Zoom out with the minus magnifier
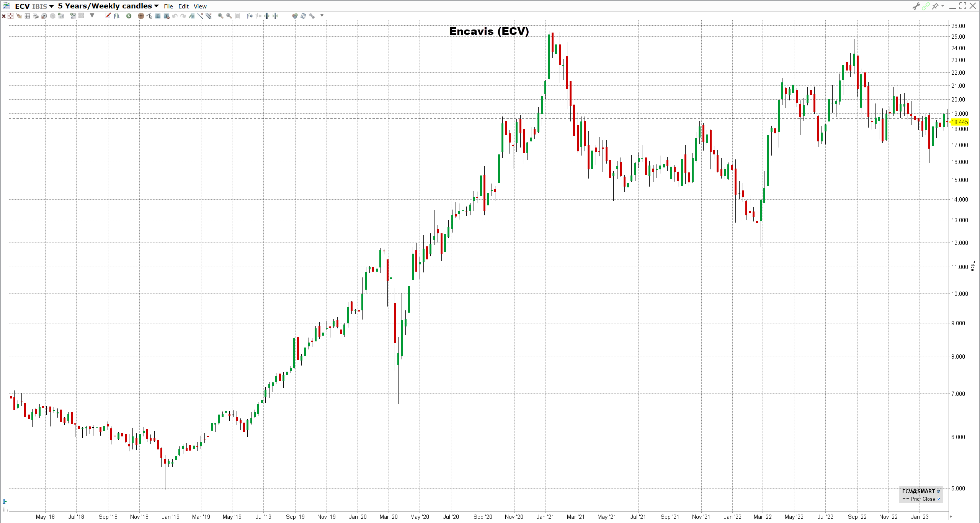The height and width of the screenshot is (523, 980). (229, 16)
